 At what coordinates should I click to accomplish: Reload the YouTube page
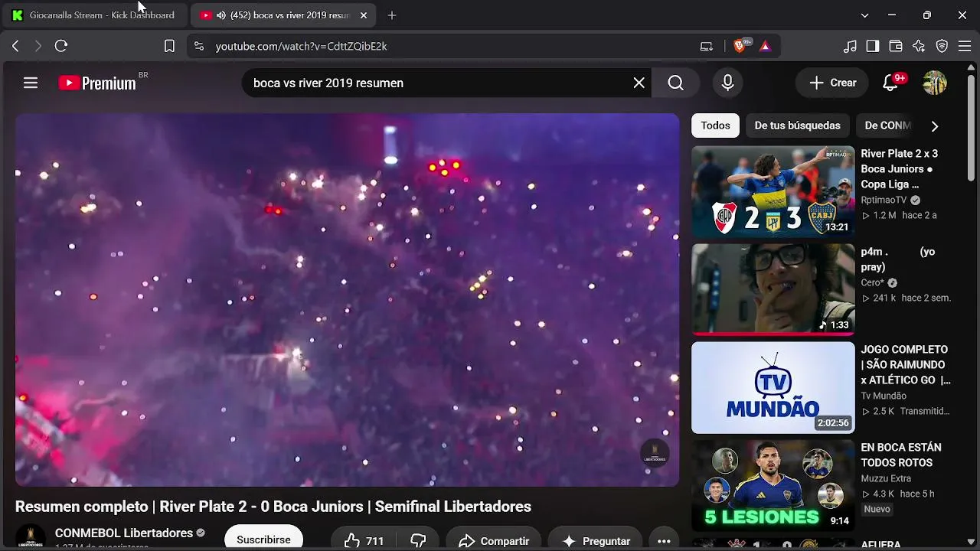(61, 46)
